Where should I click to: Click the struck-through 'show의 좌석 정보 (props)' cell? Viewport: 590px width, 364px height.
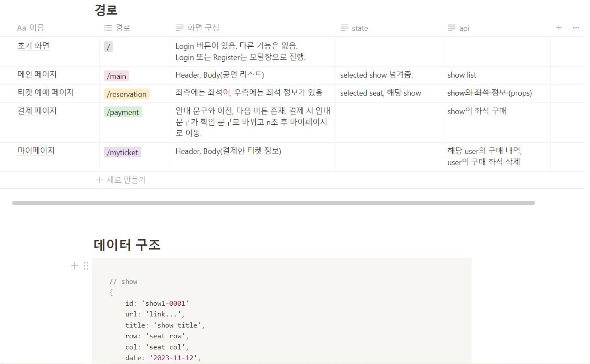[x=496, y=93]
